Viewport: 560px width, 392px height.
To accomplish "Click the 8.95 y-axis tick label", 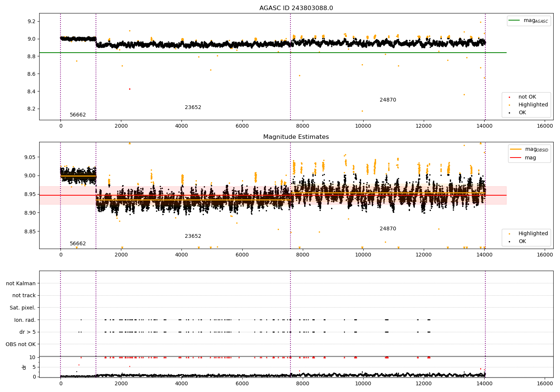I will [x=30, y=195].
